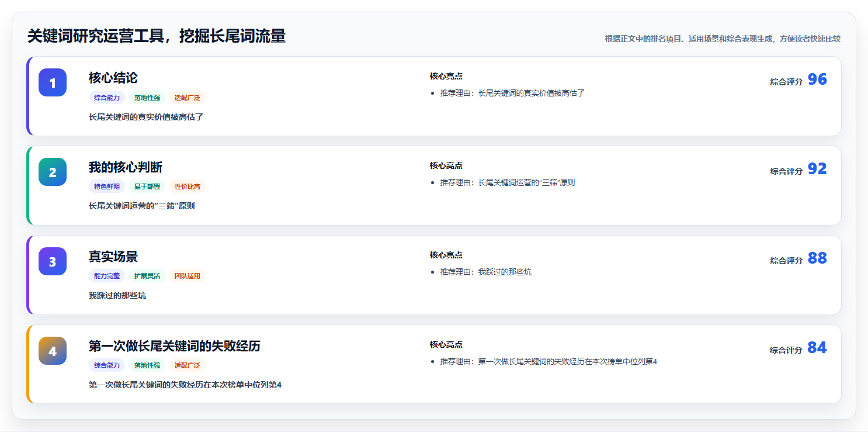Select 落地性强 tag in the rank 4 card

click(147, 365)
